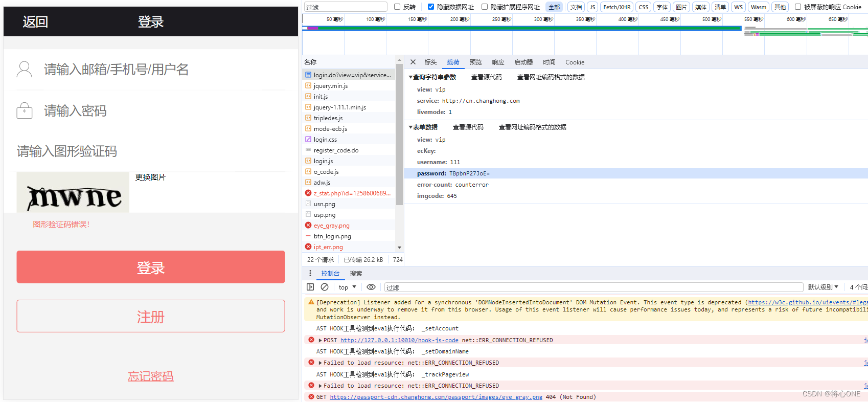This screenshot has width=868, height=402.
Task: Switch to the 标头 (Headers) tab
Action: coord(430,62)
